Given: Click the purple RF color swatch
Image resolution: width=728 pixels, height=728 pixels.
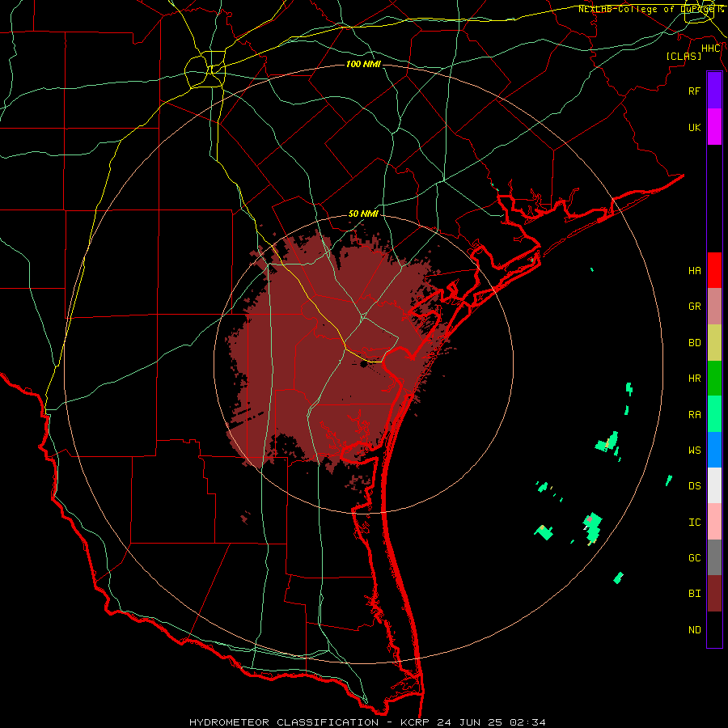Looking at the screenshot, I should 714,91.
